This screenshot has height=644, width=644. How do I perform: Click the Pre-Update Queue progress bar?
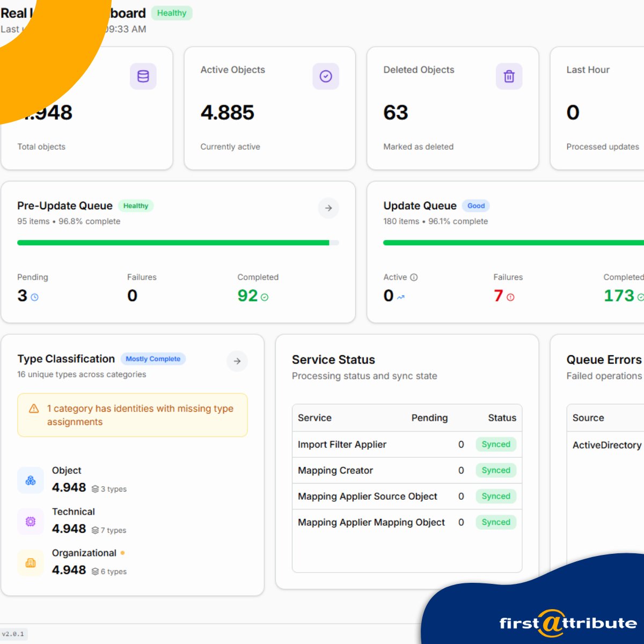coord(178,243)
